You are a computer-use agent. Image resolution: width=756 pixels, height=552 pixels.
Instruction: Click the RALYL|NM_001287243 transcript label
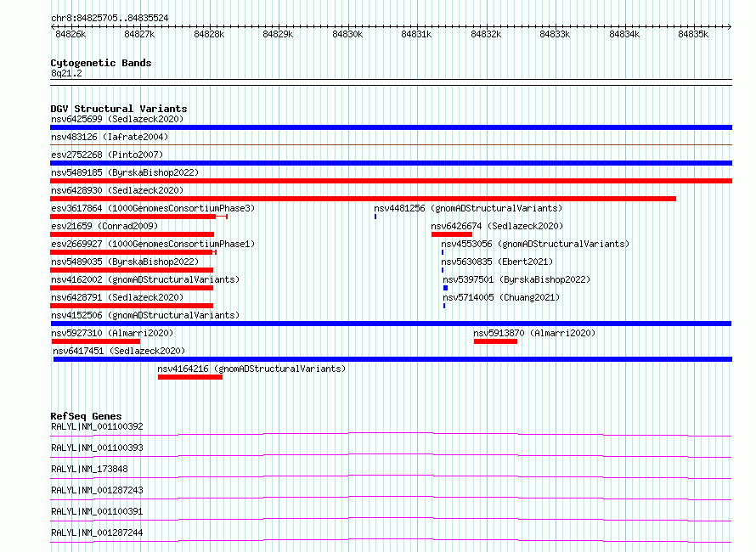(x=97, y=490)
